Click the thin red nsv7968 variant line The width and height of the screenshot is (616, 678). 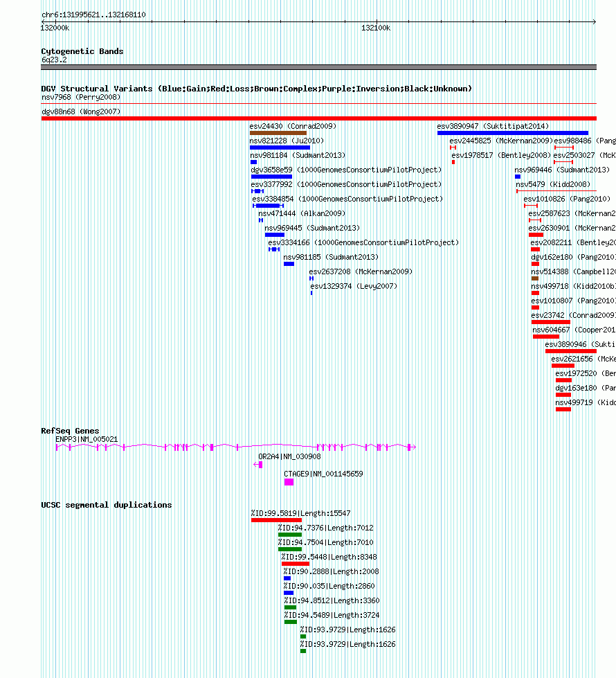pyautogui.click(x=318, y=104)
